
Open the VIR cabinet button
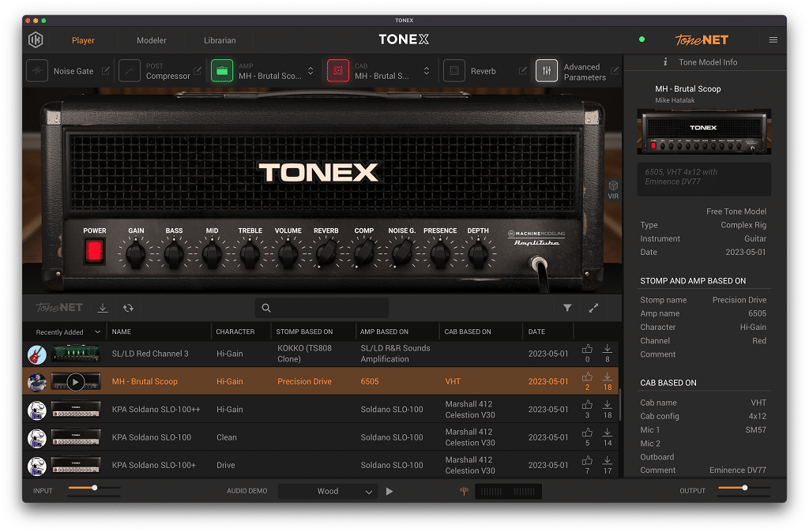pyautogui.click(x=613, y=189)
